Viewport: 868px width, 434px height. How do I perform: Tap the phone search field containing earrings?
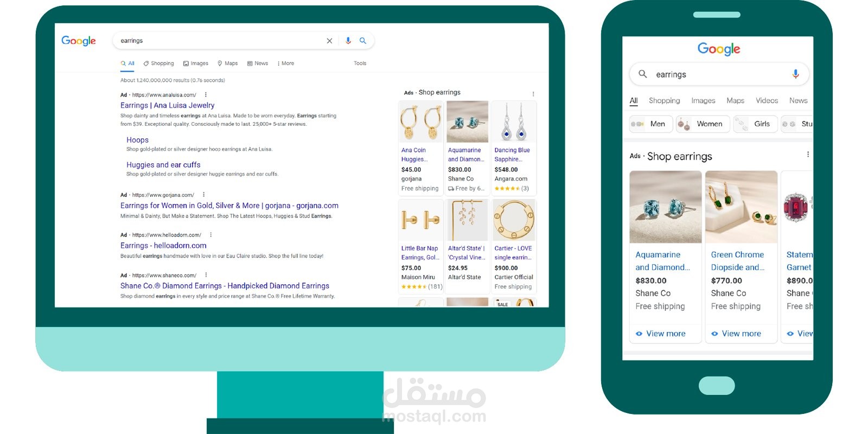(x=719, y=74)
